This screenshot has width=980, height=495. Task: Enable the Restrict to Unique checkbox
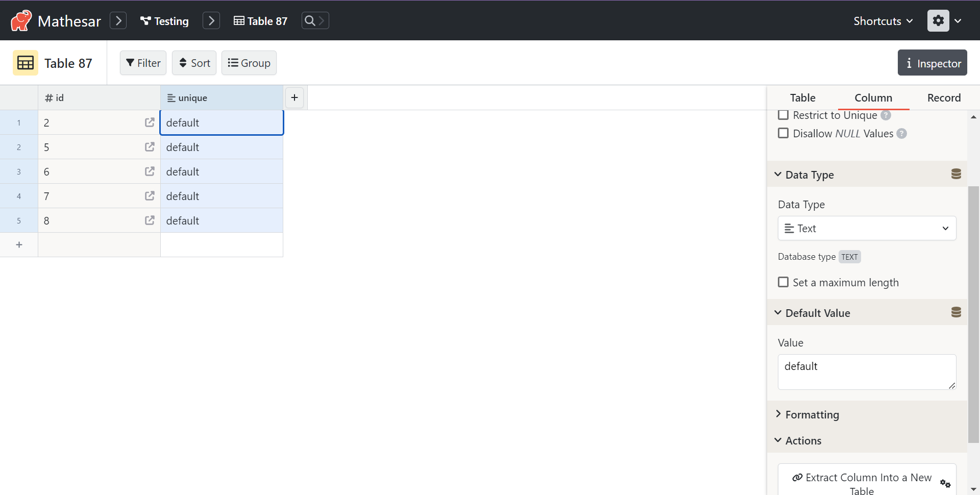783,115
